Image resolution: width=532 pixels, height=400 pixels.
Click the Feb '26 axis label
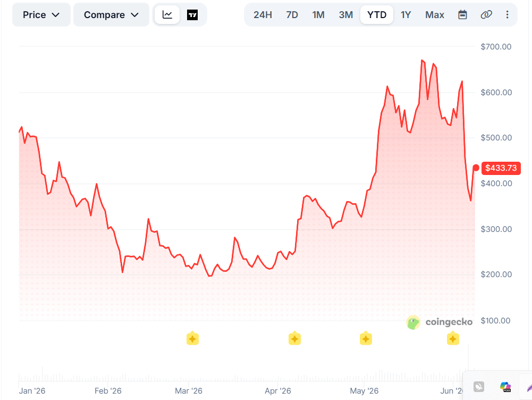coord(108,391)
